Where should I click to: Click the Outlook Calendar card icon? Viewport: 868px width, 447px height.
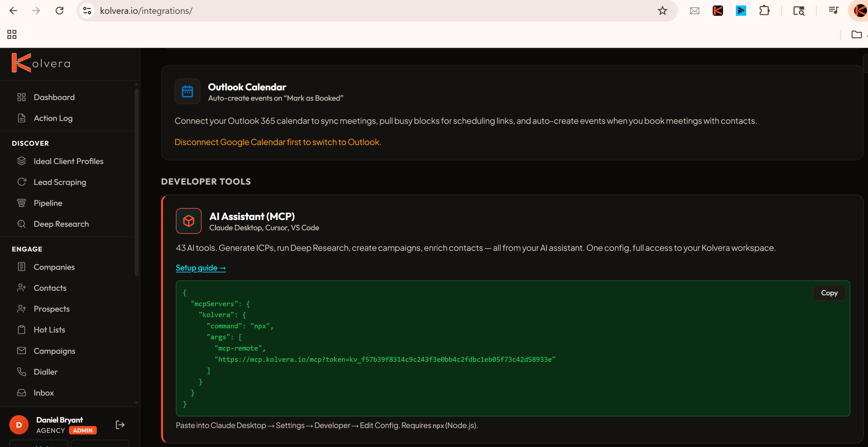coord(187,91)
